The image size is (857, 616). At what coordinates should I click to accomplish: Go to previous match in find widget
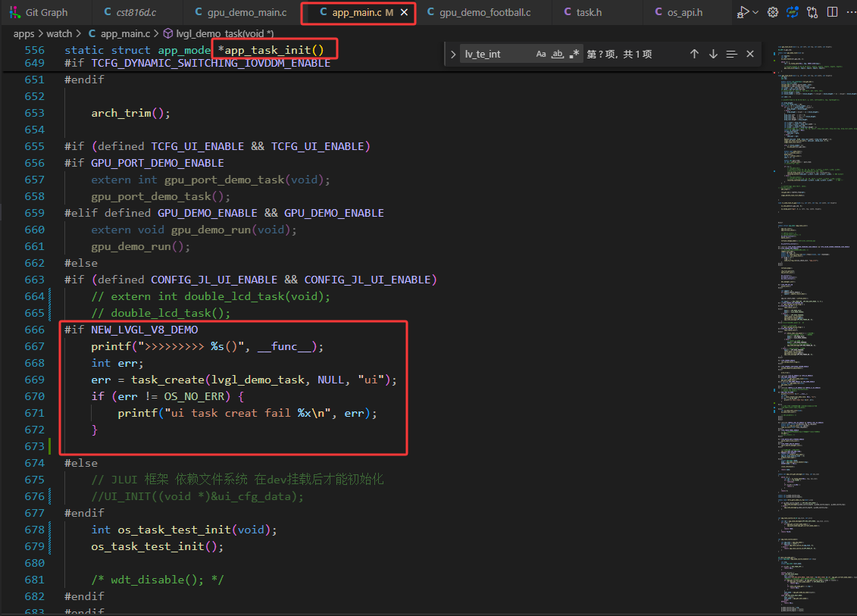point(694,54)
